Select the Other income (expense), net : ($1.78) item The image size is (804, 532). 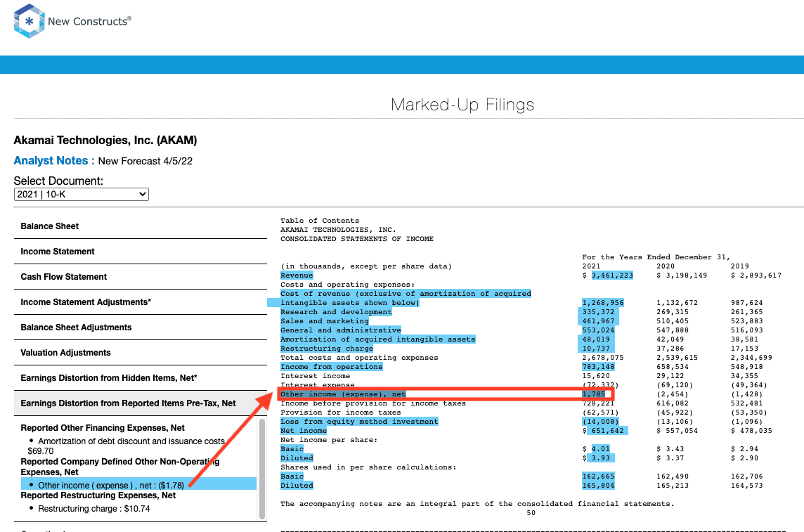[138, 485]
